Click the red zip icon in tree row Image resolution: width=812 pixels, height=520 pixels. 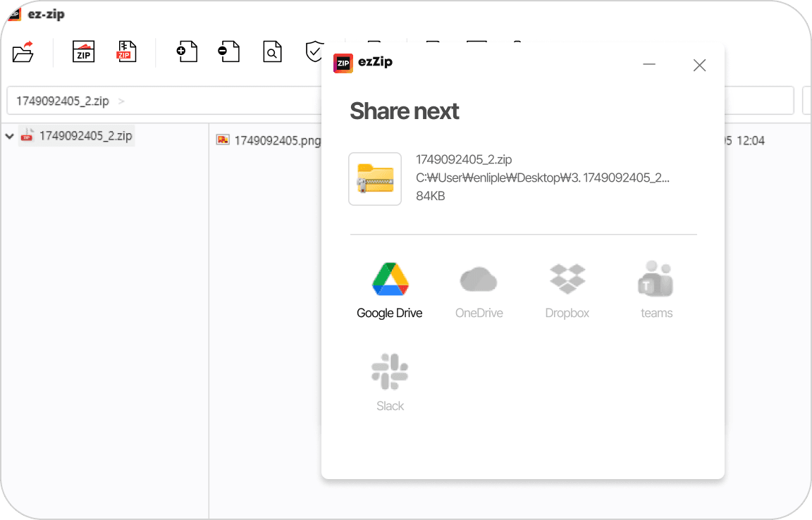point(27,135)
